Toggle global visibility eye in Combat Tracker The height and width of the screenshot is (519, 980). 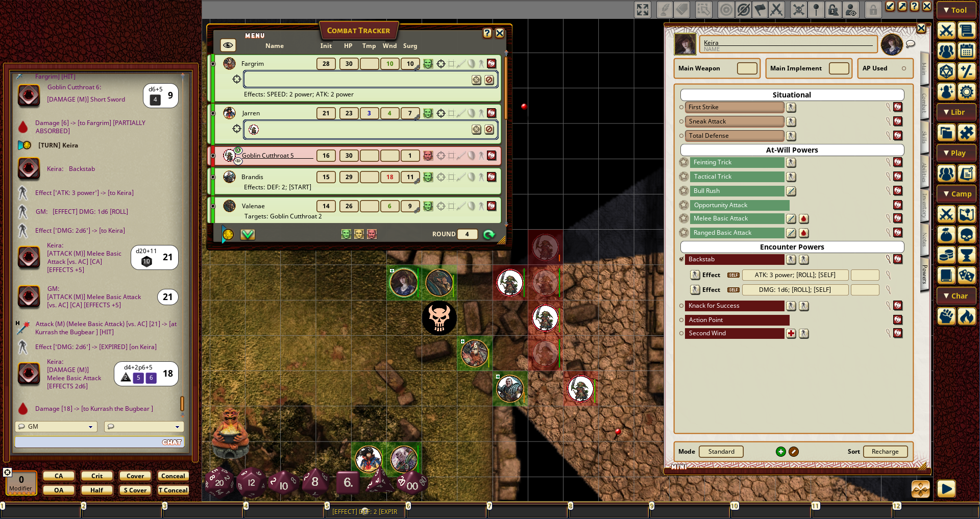228,45
